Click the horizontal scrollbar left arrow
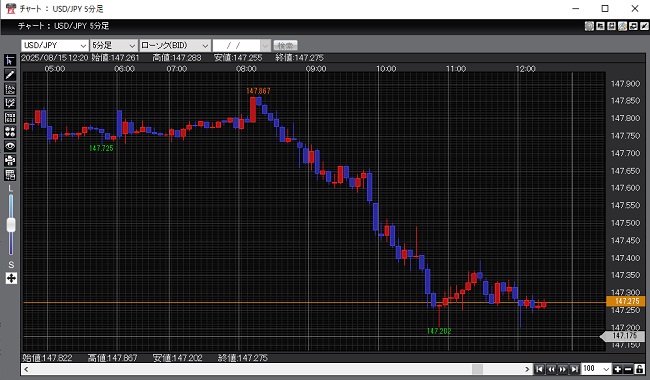The width and height of the screenshot is (650, 380). point(27,369)
